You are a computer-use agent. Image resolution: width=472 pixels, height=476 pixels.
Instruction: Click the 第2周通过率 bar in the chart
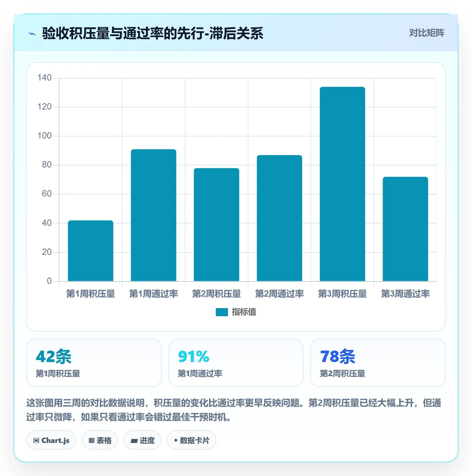279,218
